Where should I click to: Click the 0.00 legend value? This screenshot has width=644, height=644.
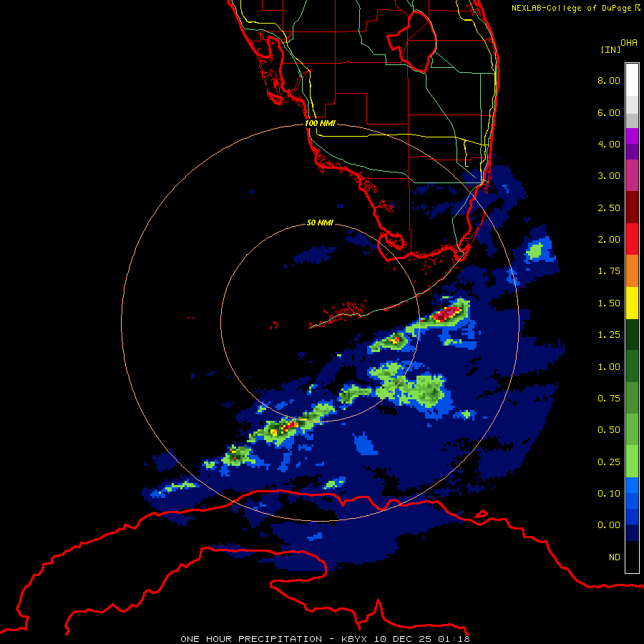[609, 525]
